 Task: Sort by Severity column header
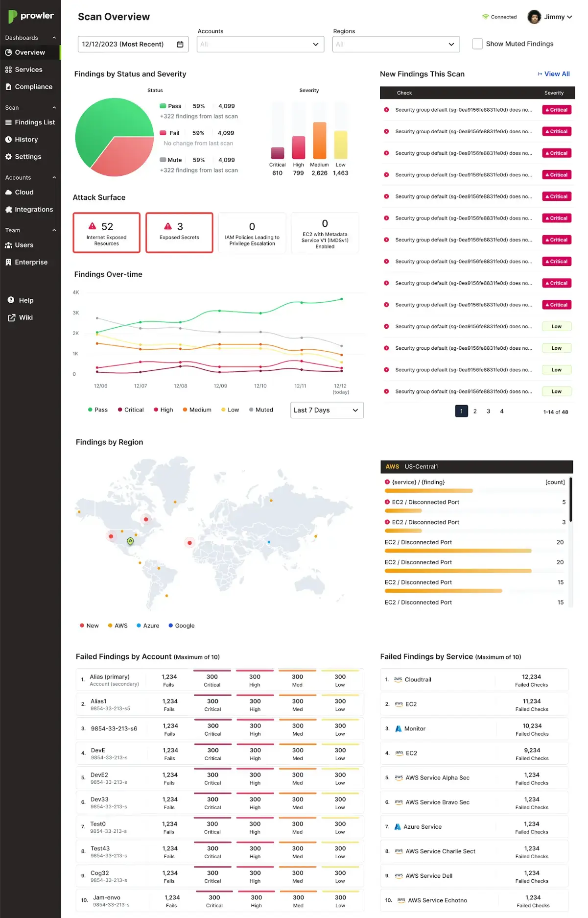pos(554,93)
